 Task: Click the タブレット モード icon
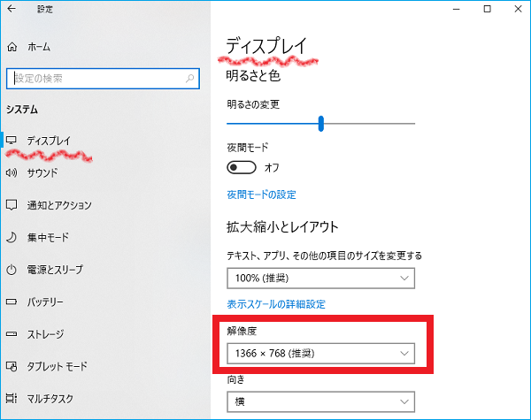[12, 367]
